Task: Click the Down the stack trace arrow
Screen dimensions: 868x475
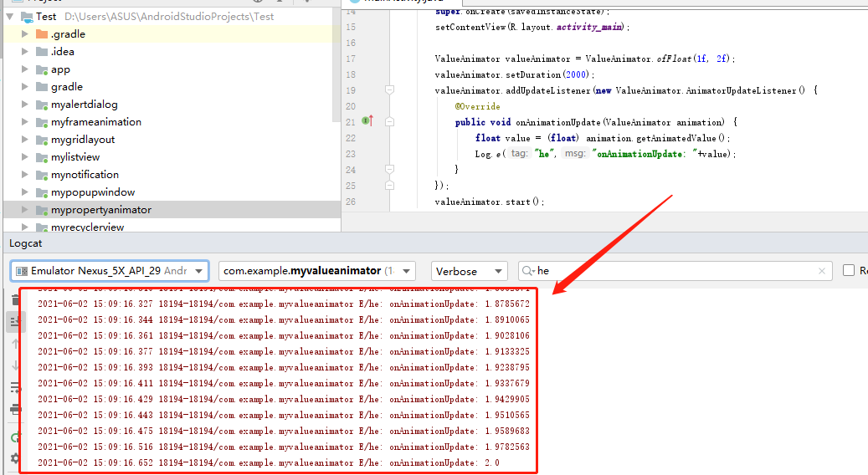Action: pyautogui.click(x=15, y=365)
